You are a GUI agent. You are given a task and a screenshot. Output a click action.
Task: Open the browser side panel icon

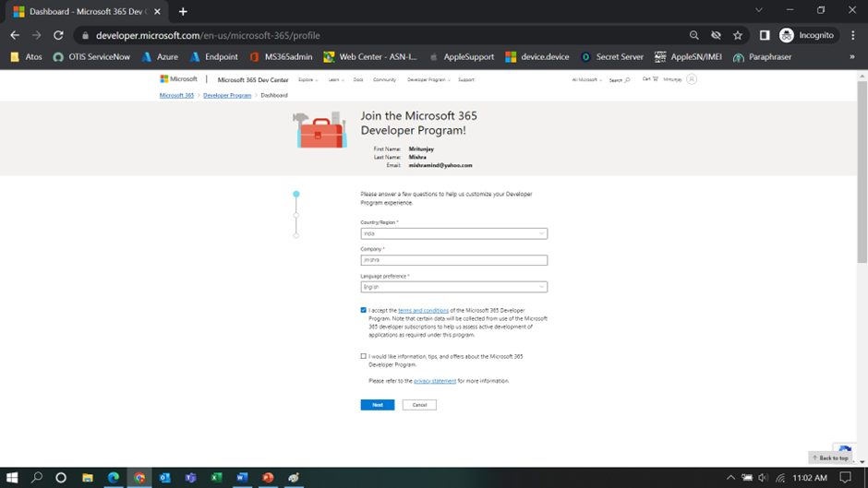coord(765,35)
